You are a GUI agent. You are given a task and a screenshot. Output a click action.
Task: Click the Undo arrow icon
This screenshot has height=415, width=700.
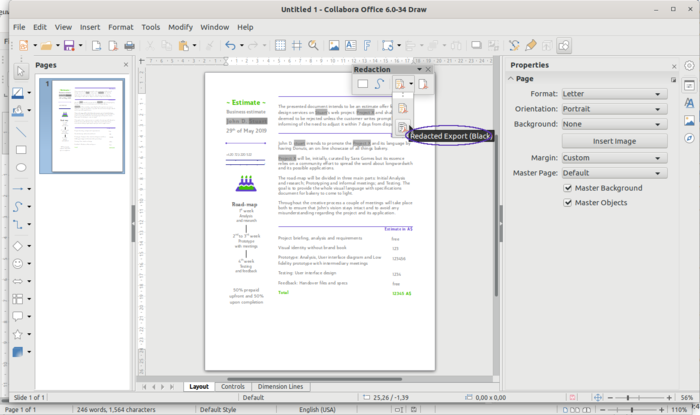(x=230, y=46)
